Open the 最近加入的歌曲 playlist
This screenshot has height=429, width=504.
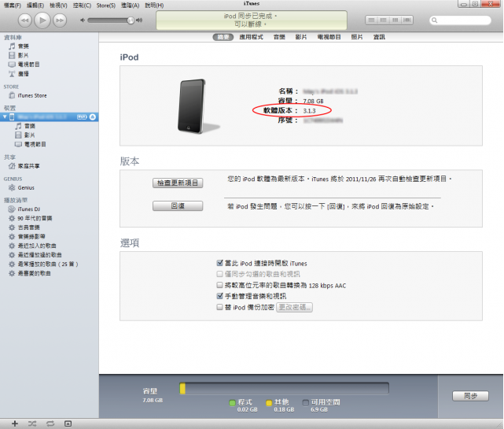pos(37,246)
